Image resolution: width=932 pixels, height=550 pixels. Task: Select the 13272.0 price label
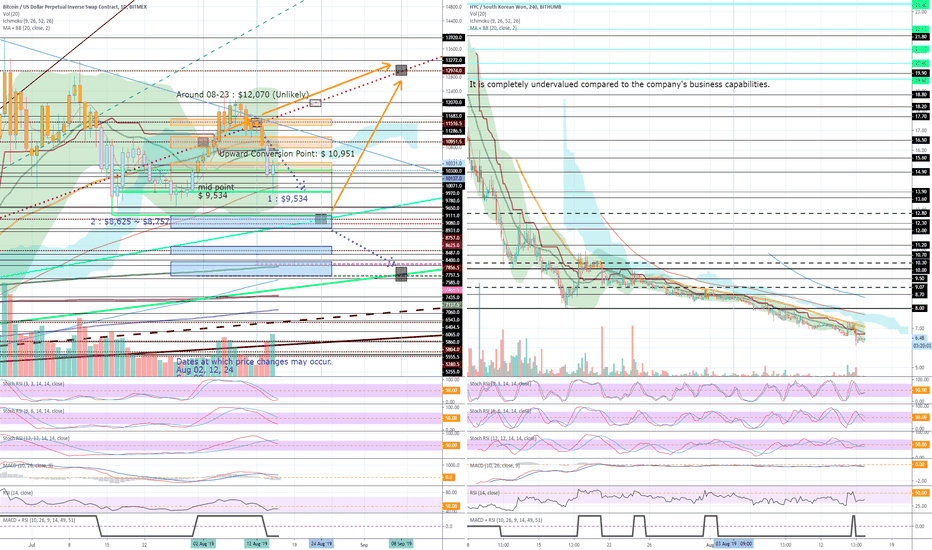click(x=453, y=61)
